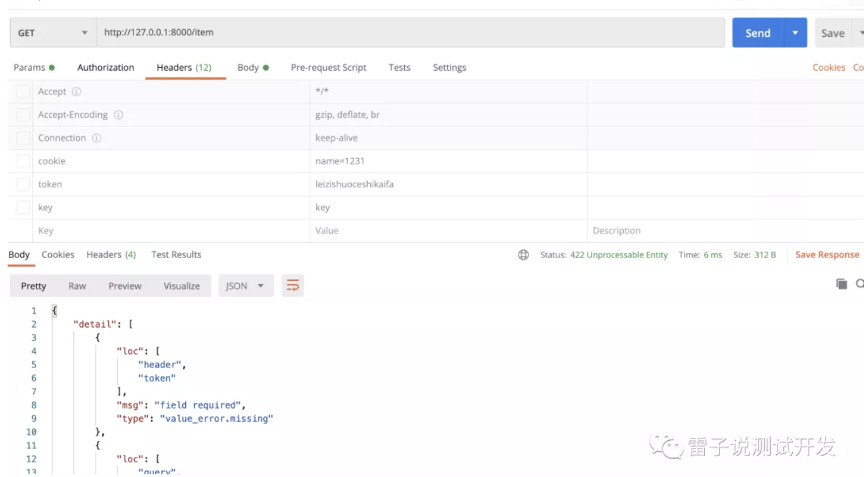Click the "header" string on line 5

coord(159,364)
